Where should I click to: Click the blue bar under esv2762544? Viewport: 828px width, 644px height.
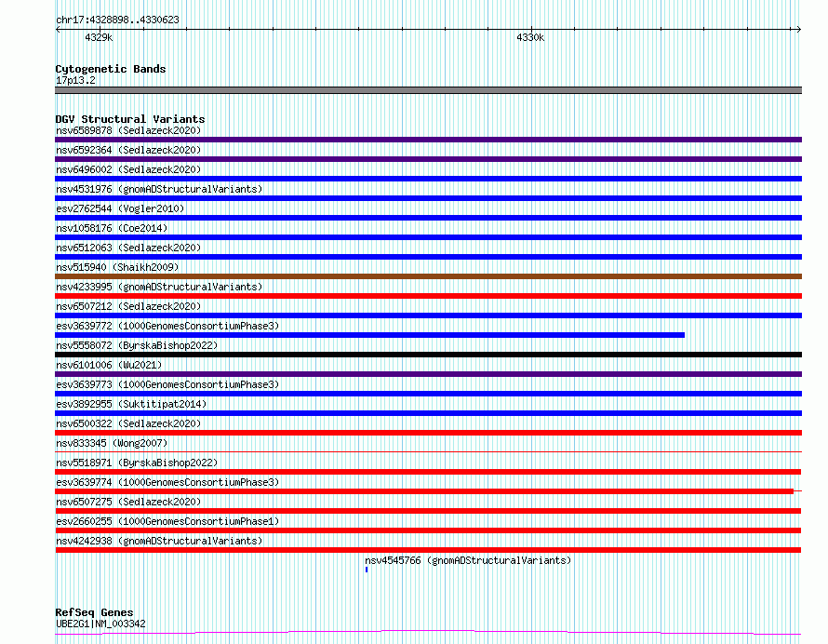pos(428,218)
